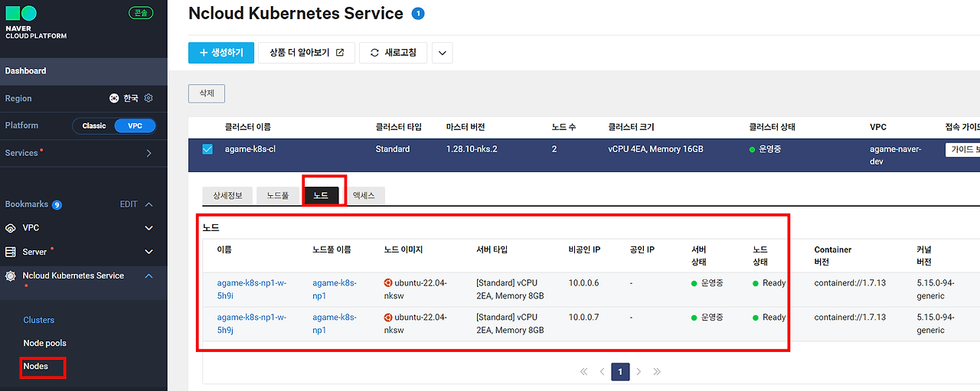Click Ready status in 5h9i row
The image size is (980, 391).
pos(774,283)
